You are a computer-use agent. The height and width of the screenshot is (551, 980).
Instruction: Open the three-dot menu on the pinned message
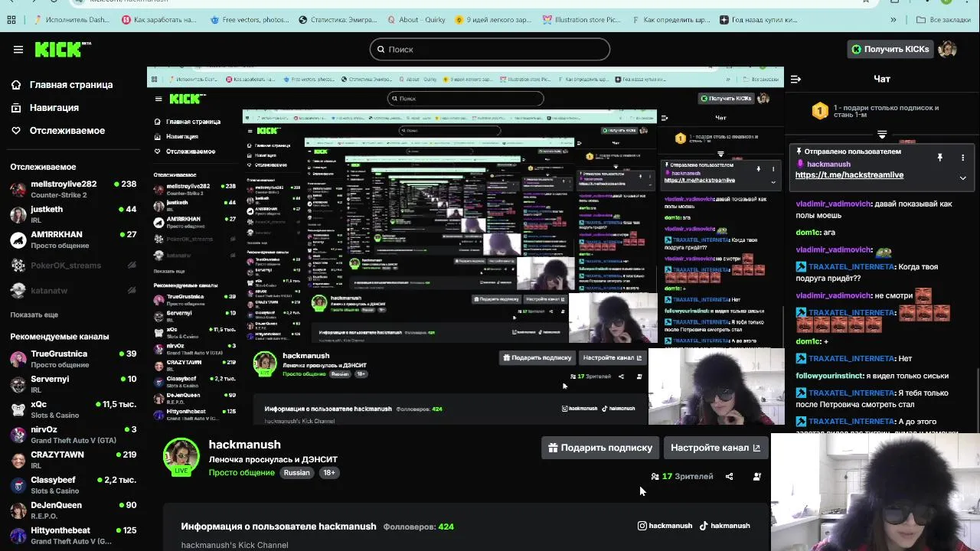point(962,158)
